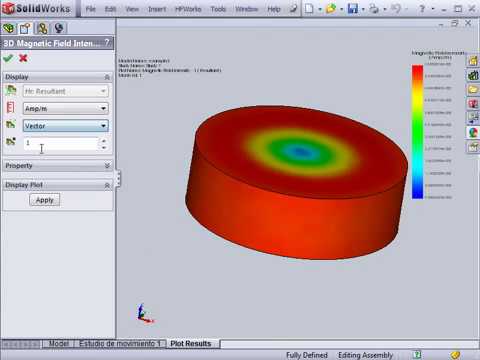Open help for 3D Magnetic Field panel

[107, 43]
